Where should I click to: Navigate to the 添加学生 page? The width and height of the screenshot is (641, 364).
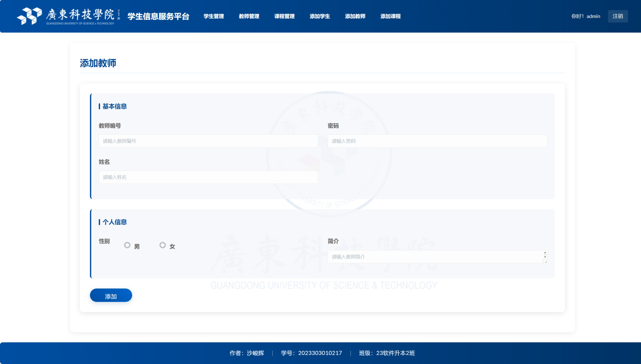tap(319, 16)
